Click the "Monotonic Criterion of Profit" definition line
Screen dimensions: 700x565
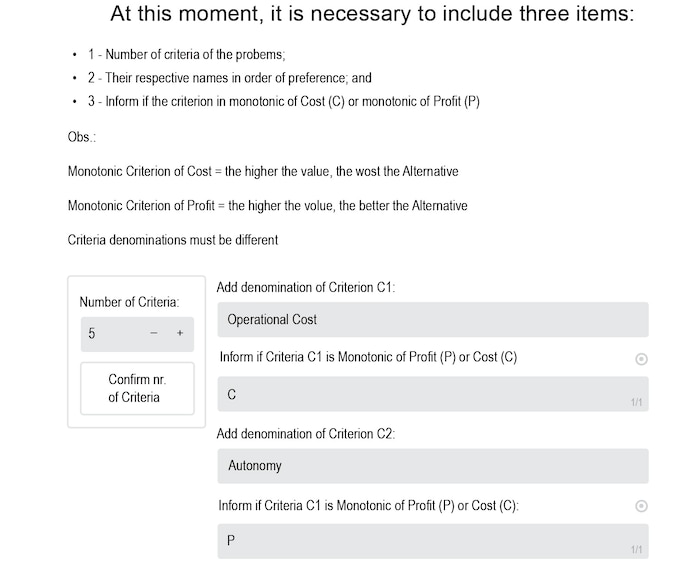267,206
